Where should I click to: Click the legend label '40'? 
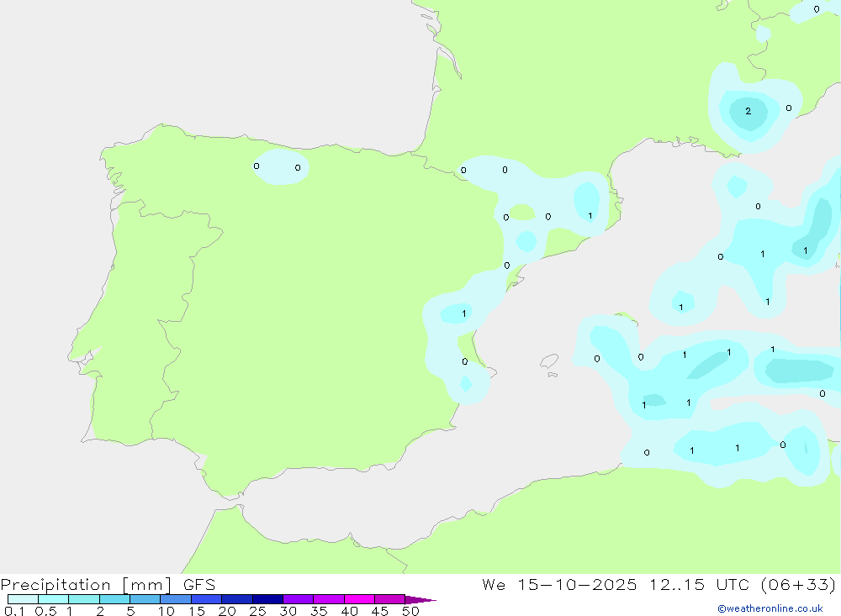tap(349, 611)
